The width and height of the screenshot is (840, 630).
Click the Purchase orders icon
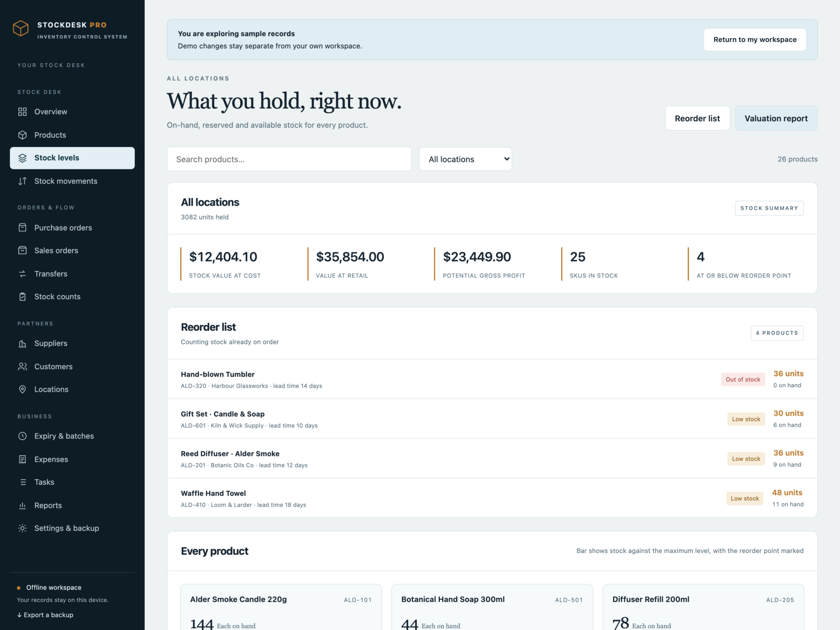point(22,227)
